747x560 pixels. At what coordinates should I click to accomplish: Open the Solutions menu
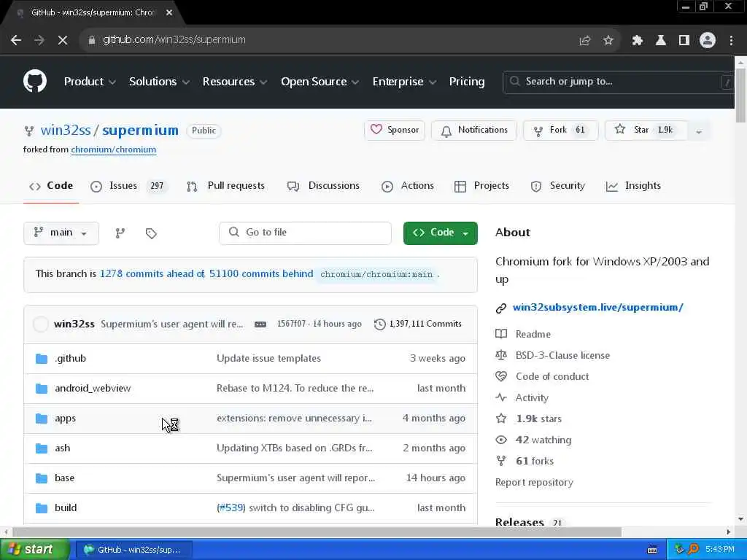click(x=159, y=82)
